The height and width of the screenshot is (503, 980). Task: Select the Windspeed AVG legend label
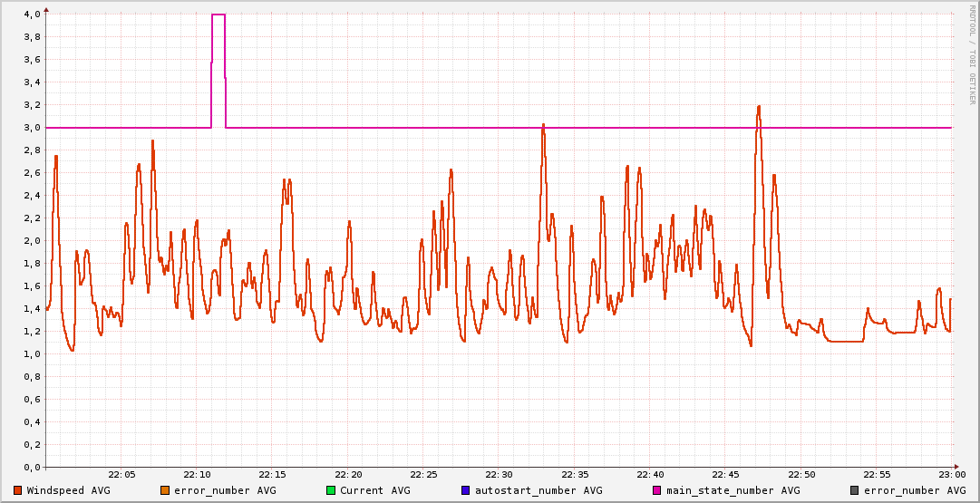coord(69,490)
